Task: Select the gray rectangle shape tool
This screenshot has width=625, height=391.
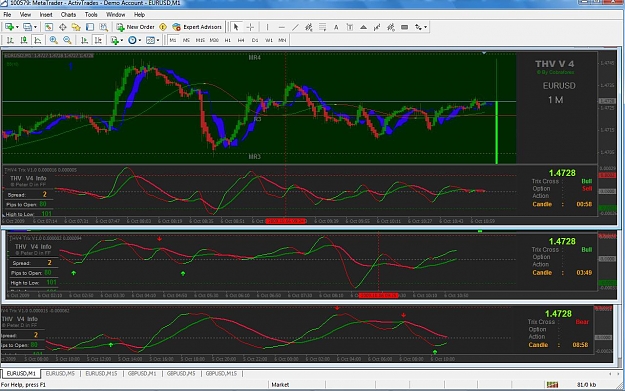Action: (404, 27)
